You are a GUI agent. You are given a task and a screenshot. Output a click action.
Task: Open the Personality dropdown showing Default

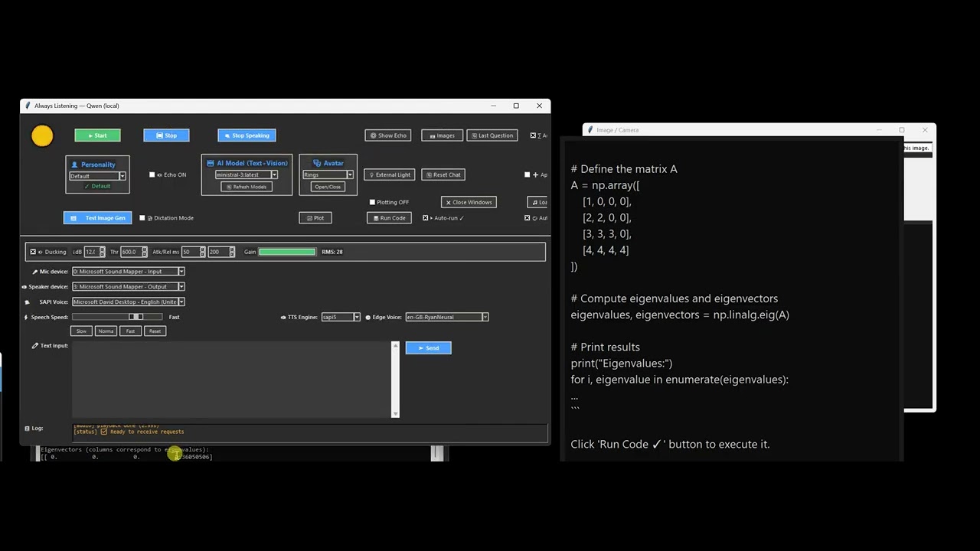click(x=97, y=176)
